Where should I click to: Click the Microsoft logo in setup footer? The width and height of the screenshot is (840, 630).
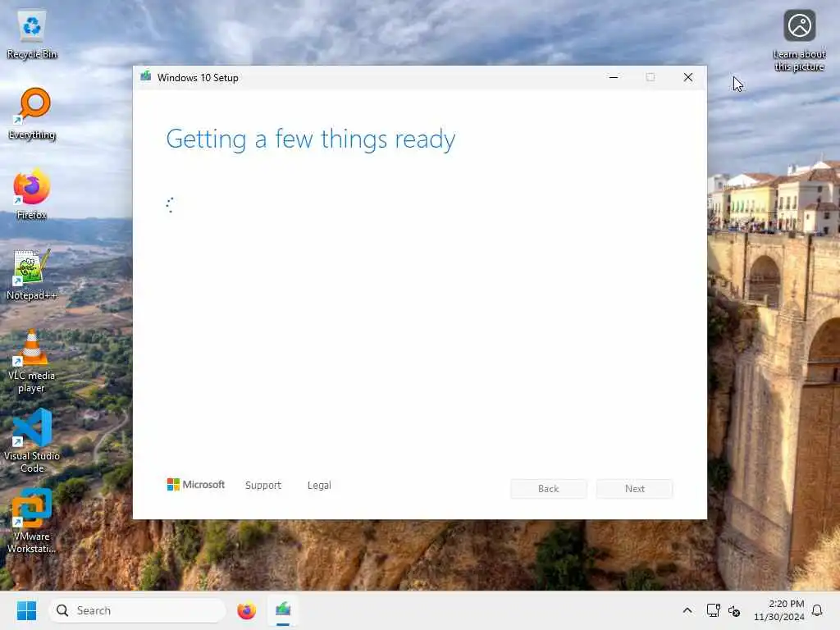[x=195, y=484]
